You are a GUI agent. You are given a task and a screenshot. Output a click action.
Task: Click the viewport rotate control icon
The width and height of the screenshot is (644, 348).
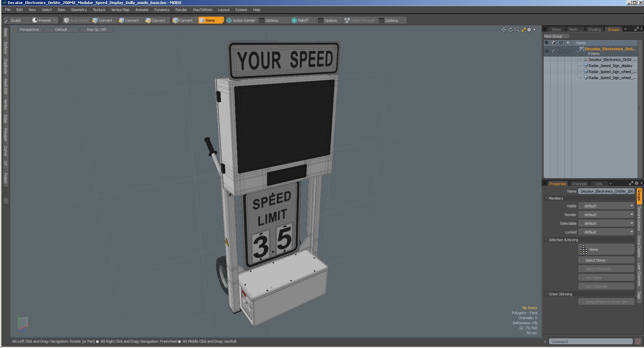(x=510, y=30)
